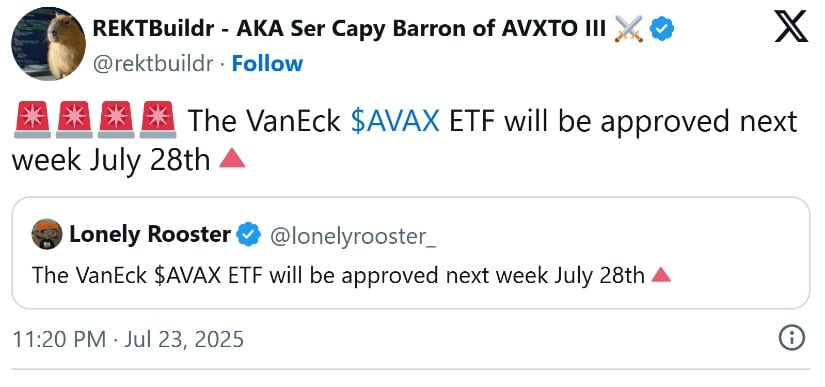Click the info circle icon beside the timestamp
825x387 pixels.
coord(791,338)
